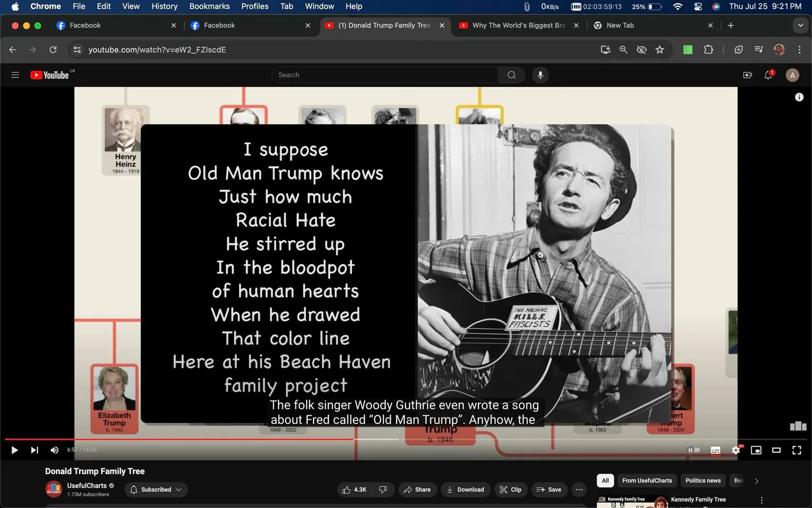Open YouTube guide hamburger menu
812x508 pixels.
point(15,75)
